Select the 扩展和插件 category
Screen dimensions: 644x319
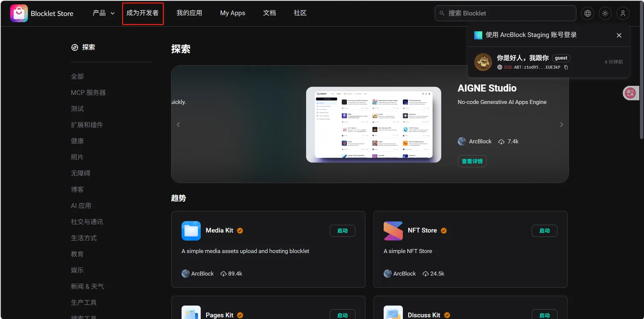click(x=87, y=125)
